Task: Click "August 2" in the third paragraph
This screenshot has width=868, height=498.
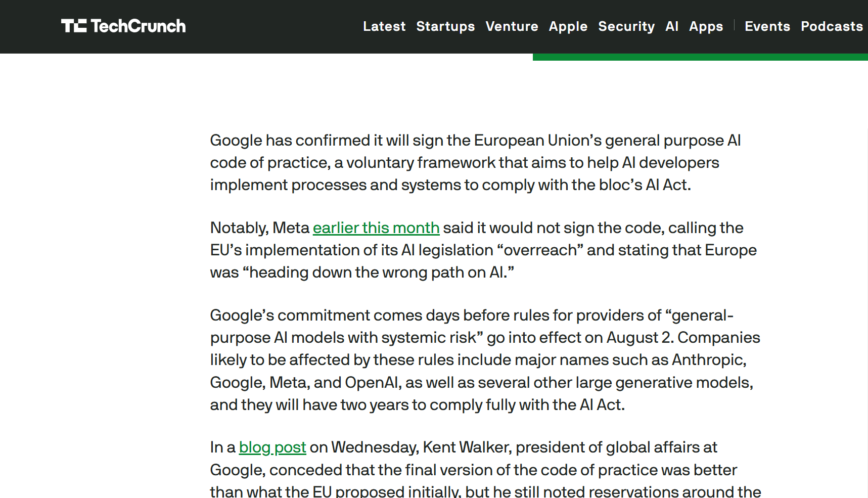Action: point(639,338)
